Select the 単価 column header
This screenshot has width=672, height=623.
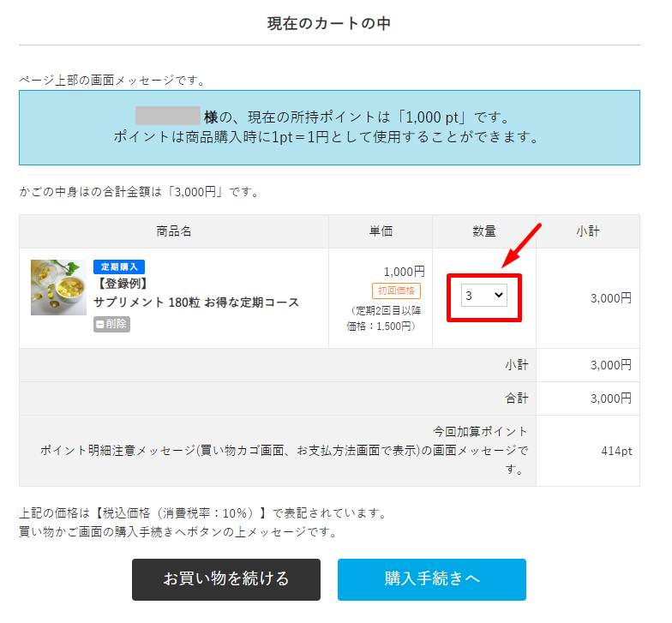[381, 231]
